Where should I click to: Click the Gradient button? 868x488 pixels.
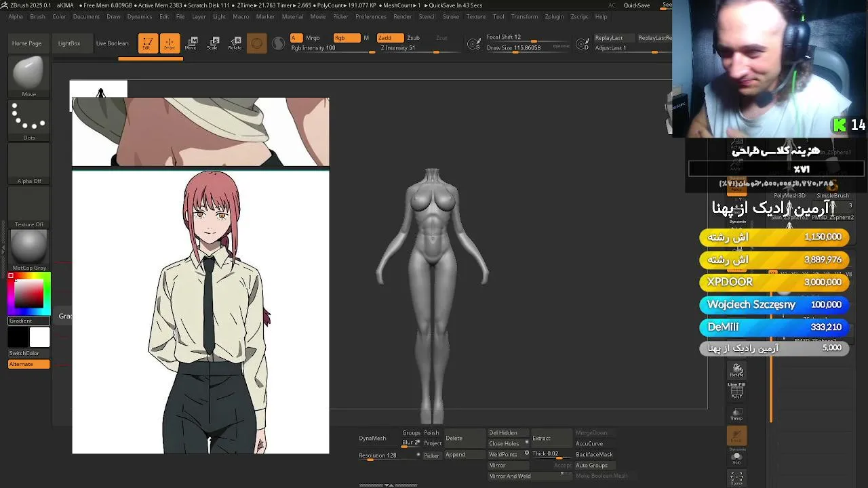coord(28,321)
